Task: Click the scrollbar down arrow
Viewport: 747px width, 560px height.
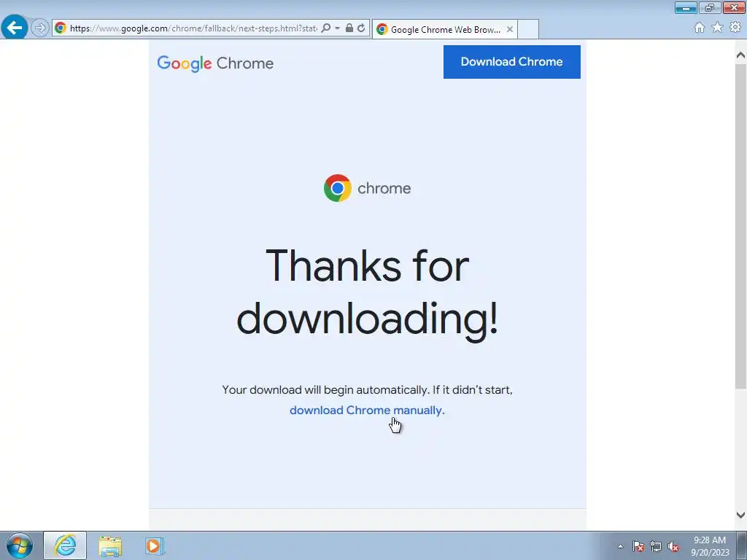Action: pos(740,515)
